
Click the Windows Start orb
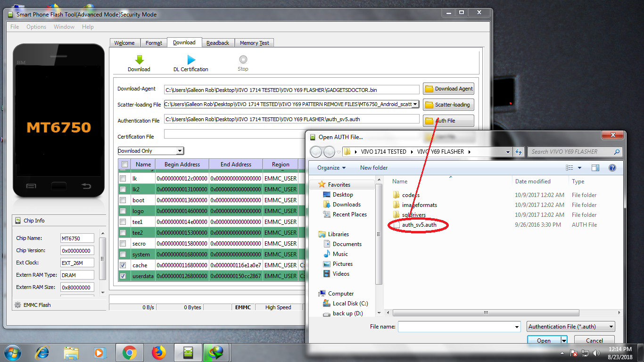[12, 353]
